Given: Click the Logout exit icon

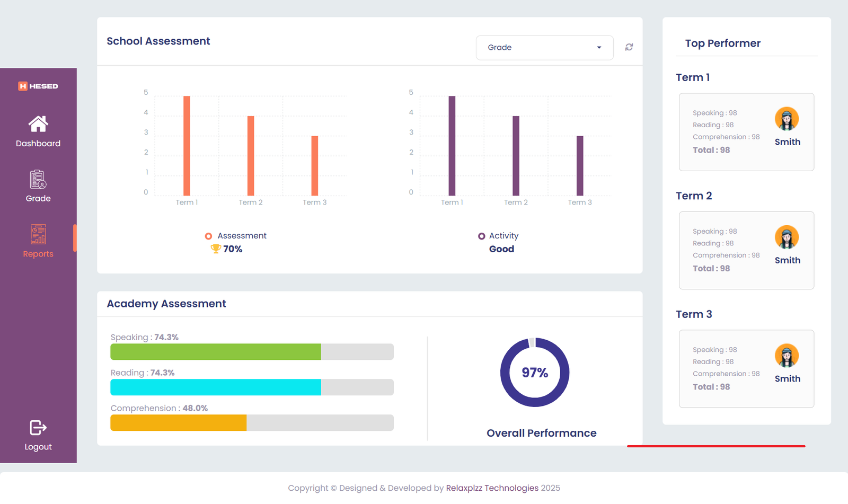Looking at the screenshot, I should point(38,427).
